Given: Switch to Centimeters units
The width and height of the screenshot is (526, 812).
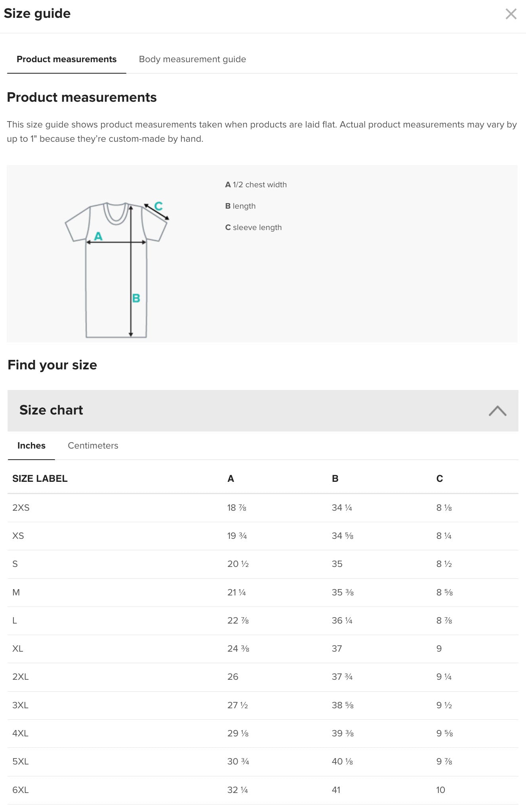Looking at the screenshot, I should pos(93,445).
